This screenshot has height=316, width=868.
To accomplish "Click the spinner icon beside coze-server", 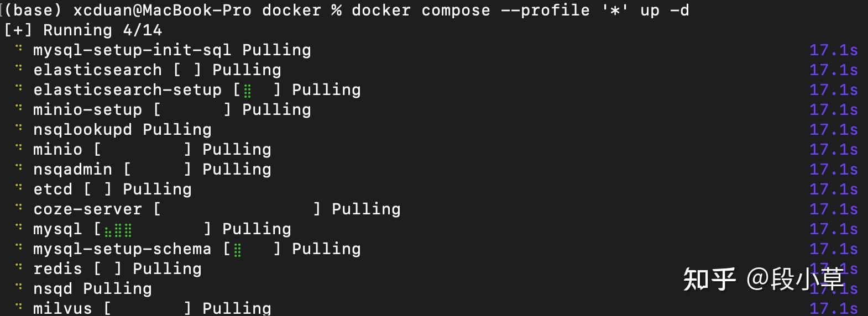I will point(19,208).
